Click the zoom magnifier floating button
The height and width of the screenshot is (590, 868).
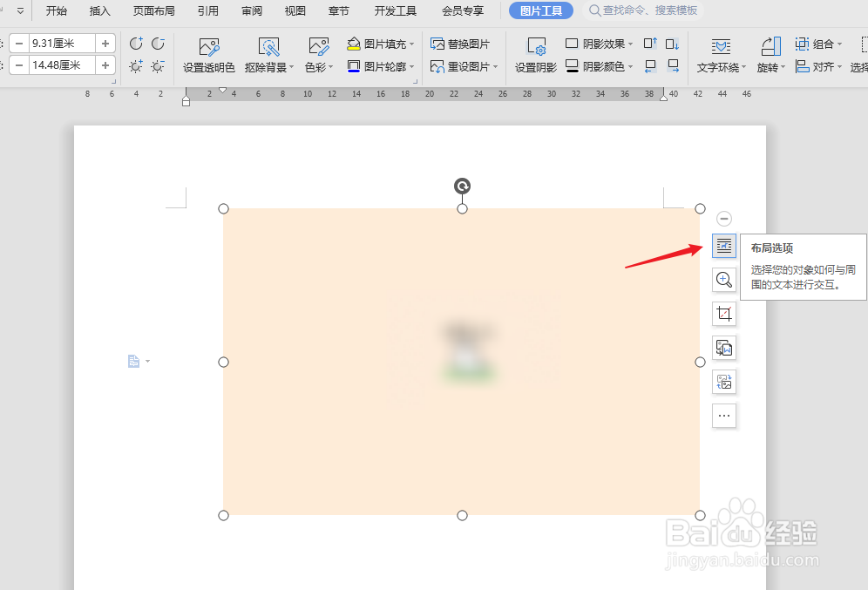(x=724, y=280)
